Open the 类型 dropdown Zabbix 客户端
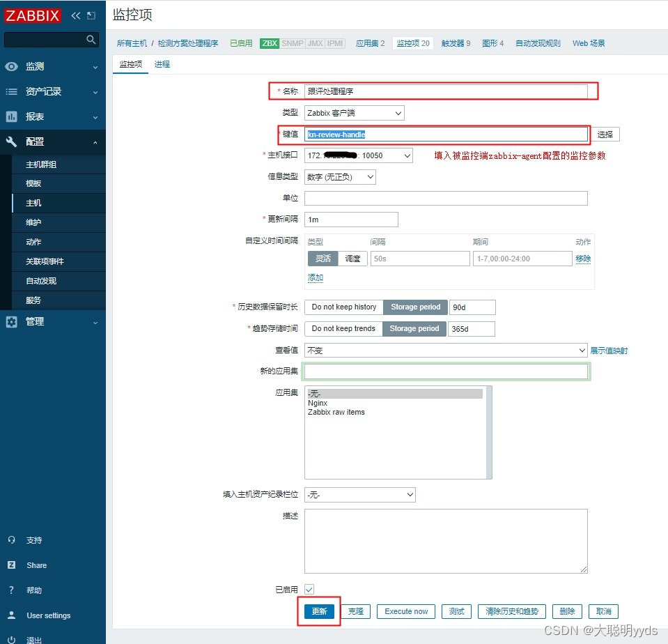 point(355,113)
